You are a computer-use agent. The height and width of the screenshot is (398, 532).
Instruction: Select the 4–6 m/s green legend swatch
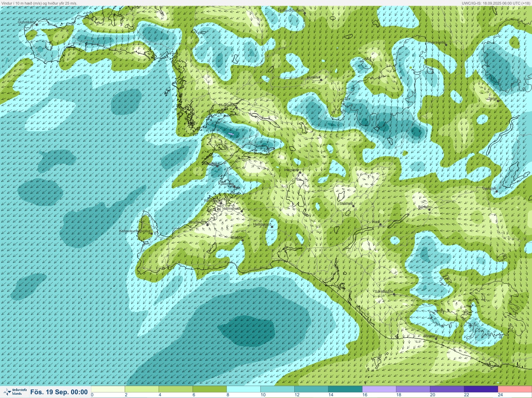pyautogui.click(x=176, y=389)
